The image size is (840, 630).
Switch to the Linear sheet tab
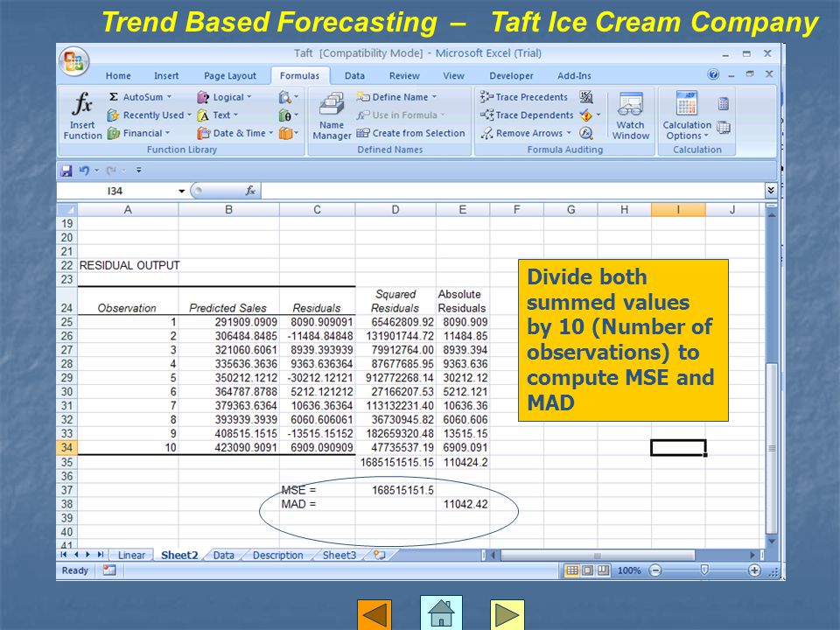click(x=131, y=556)
